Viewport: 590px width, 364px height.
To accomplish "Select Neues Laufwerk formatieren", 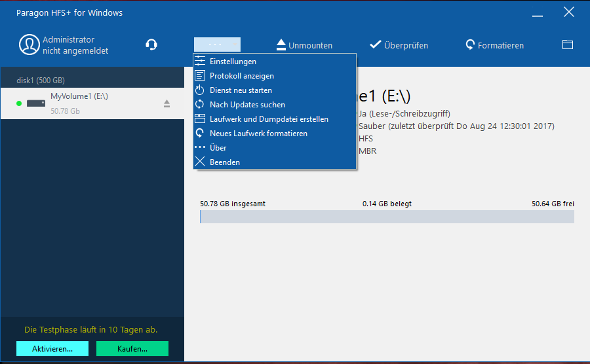I will tap(275, 134).
